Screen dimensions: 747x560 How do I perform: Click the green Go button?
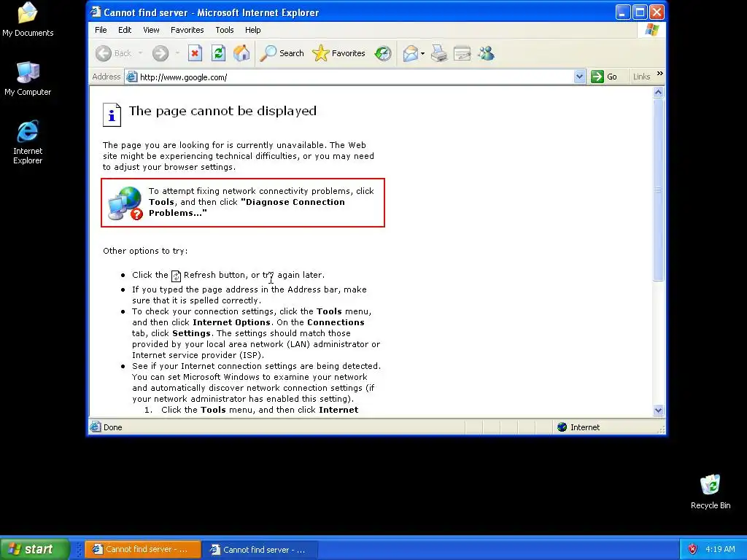[604, 77]
